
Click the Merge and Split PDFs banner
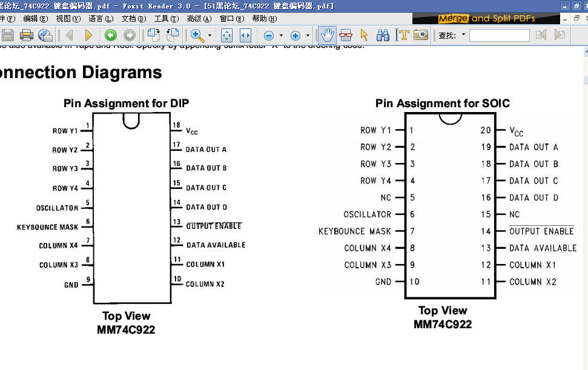click(x=486, y=18)
